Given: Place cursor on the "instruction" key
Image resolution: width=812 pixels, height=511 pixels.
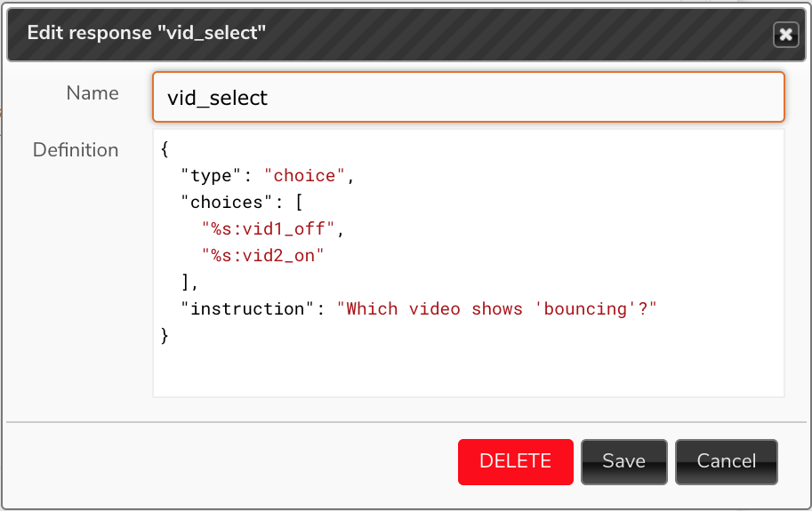Looking at the screenshot, I should click(247, 308).
